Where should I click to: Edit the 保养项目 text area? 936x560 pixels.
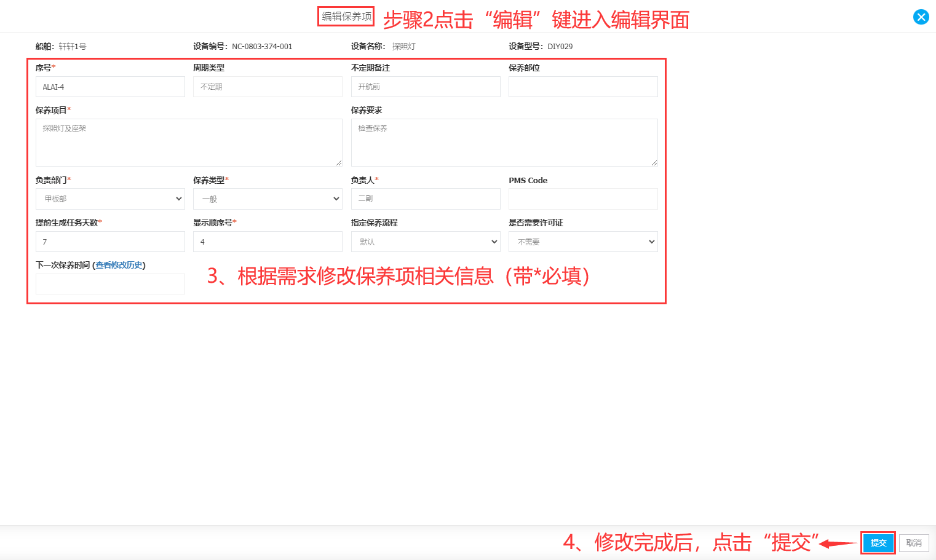click(x=189, y=143)
